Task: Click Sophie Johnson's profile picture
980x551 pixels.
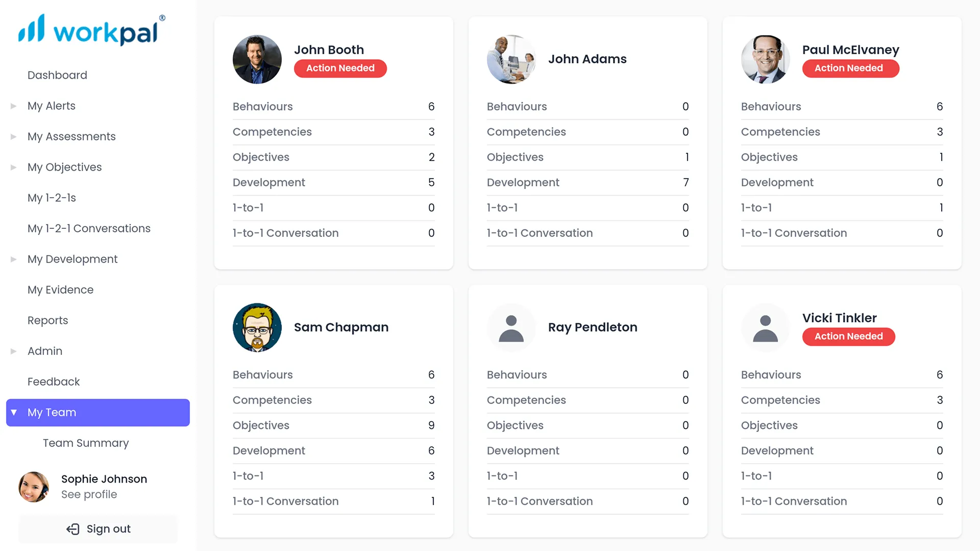Action: point(34,487)
